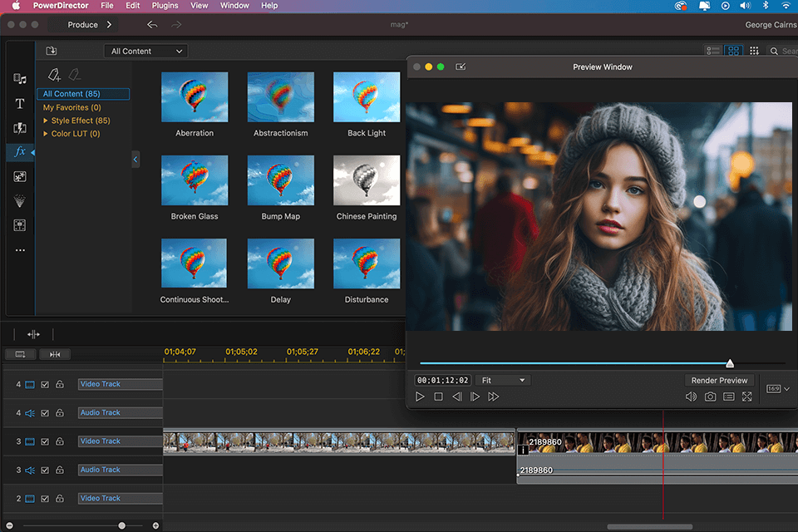Click the preview volume speaker icon

[691, 397]
